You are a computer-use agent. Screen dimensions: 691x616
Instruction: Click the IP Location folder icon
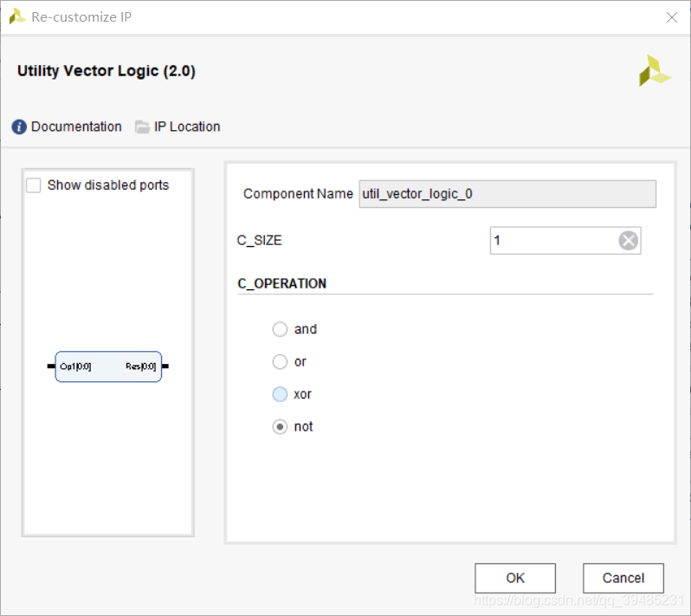click(x=142, y=127)
